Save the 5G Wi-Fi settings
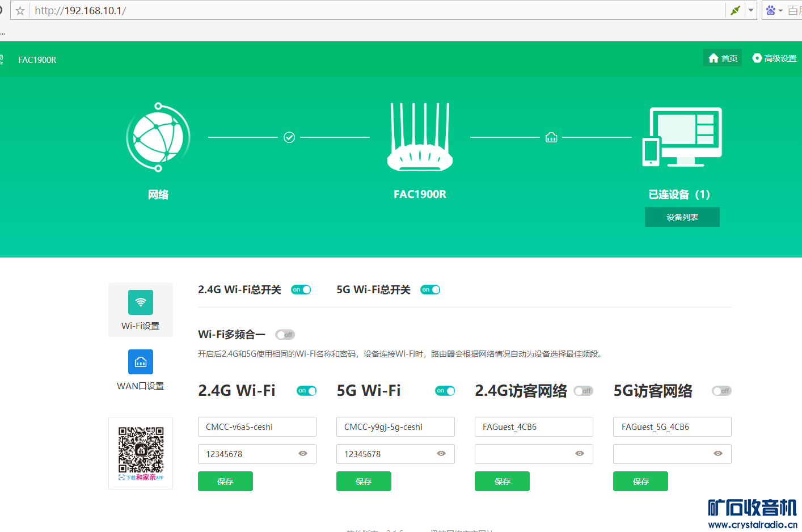The height and width of the screenshot is (532, 802). pos(364,481)
